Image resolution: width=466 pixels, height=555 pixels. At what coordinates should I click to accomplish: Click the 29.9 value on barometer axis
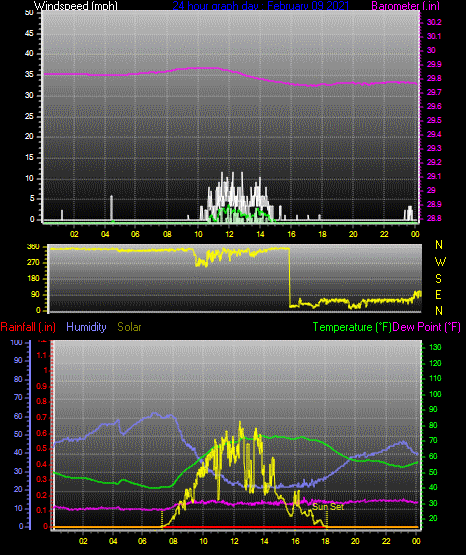434,64
